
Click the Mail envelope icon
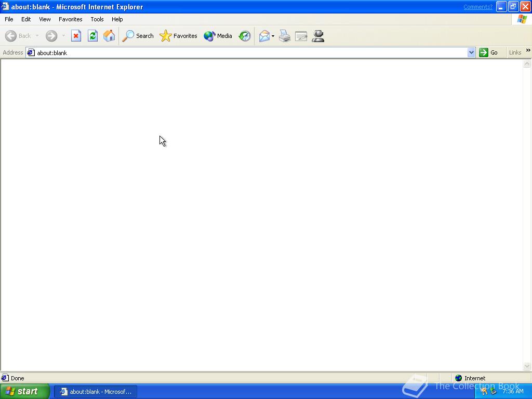point(264,36)
